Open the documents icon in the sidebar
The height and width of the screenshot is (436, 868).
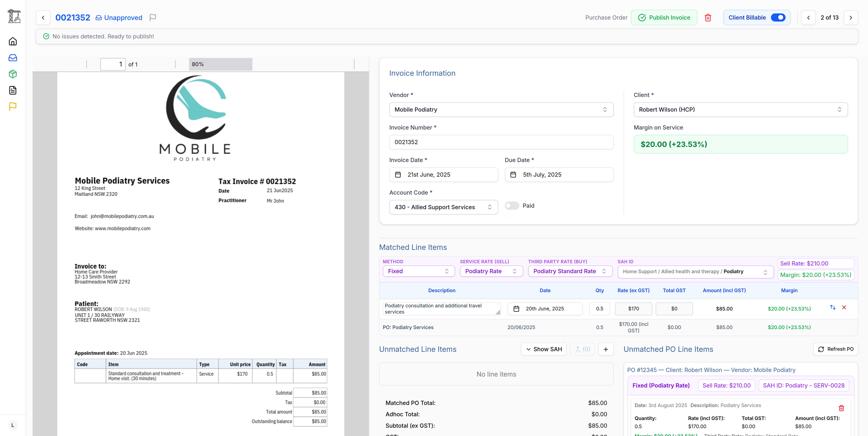pos(13,90)
